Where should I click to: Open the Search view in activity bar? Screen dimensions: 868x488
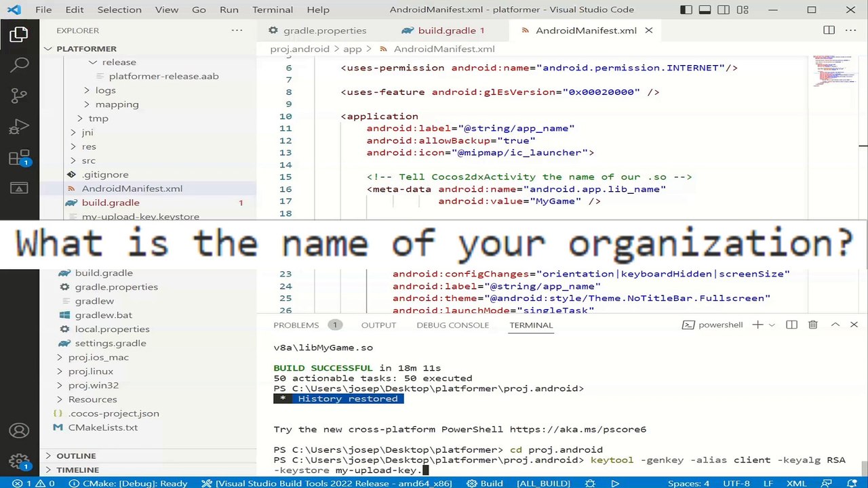tap(19, 65)
